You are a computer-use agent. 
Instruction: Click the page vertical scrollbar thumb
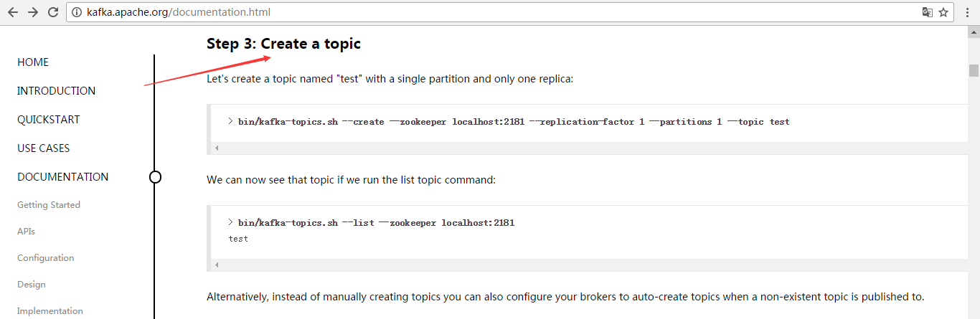[x=974, y=70]
